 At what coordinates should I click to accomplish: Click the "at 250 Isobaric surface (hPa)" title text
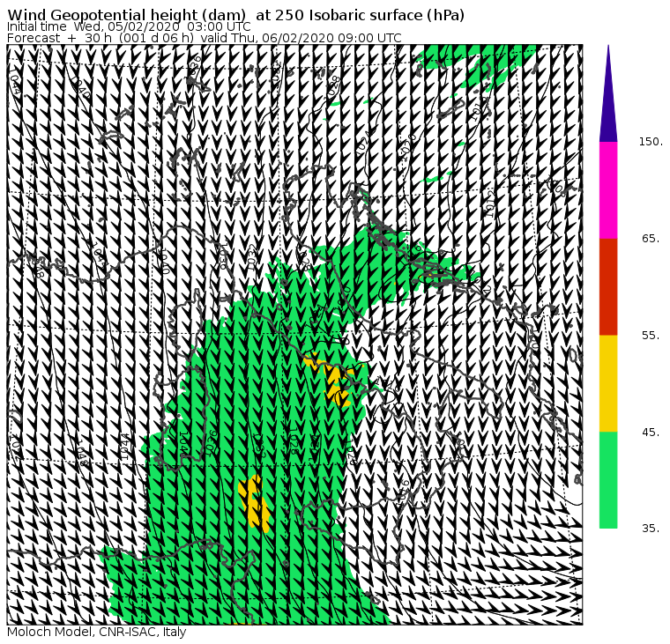point(360,15)
